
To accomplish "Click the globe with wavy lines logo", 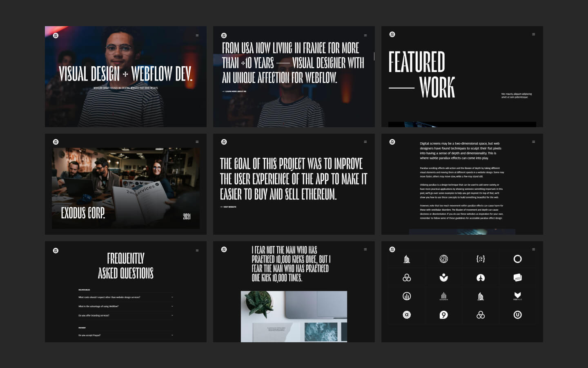I will [443, 259].
